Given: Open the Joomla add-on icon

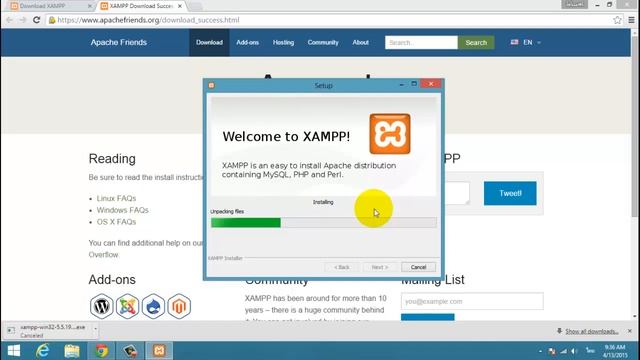Looking at the screenshot, I should pos(127,306).
